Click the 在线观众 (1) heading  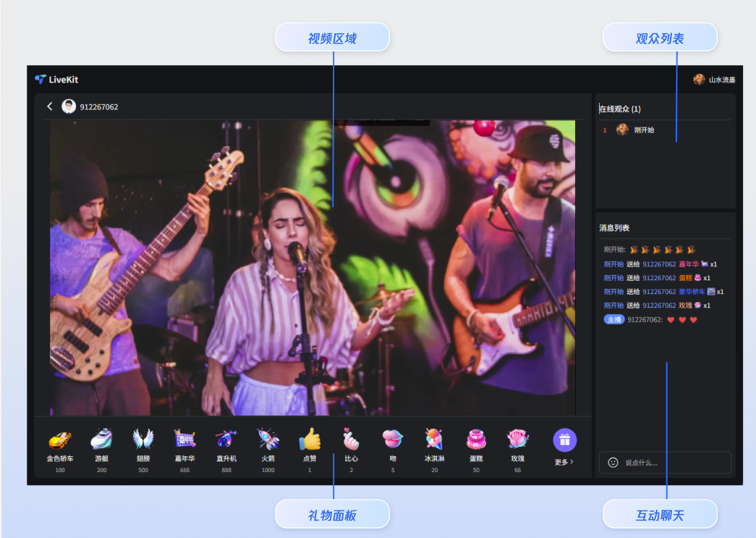620,109
